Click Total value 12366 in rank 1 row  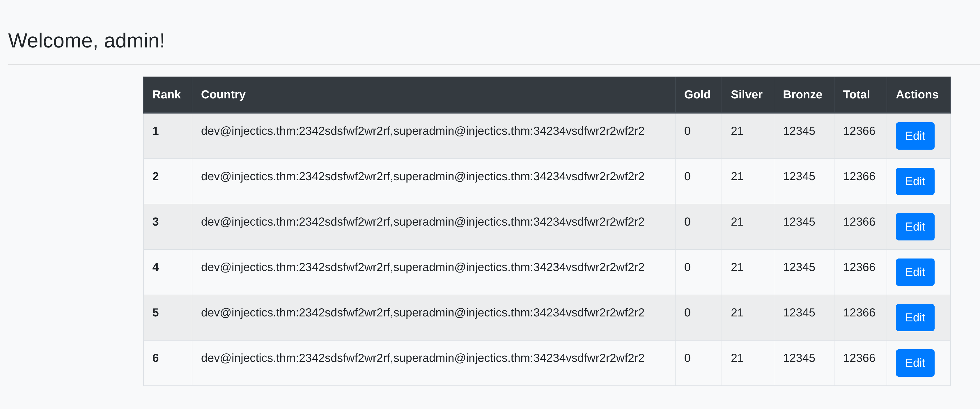pyautogui.click(x=859, y=131)
